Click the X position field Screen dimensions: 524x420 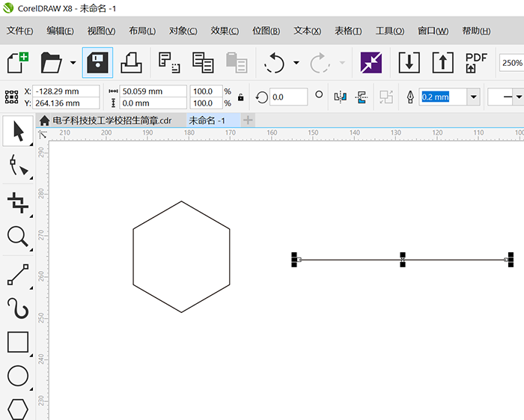click(66, 91)
